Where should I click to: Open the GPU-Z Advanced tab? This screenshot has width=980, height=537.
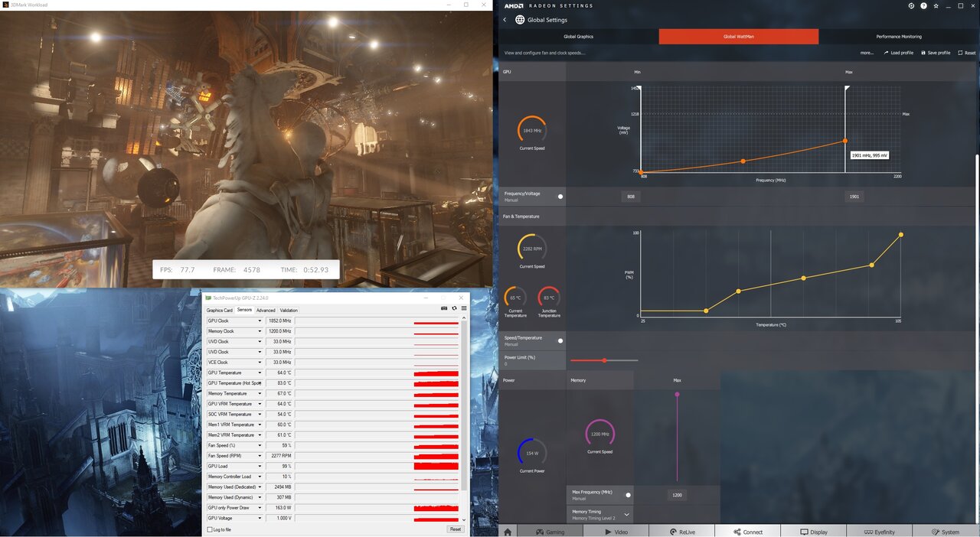(266, 310)
